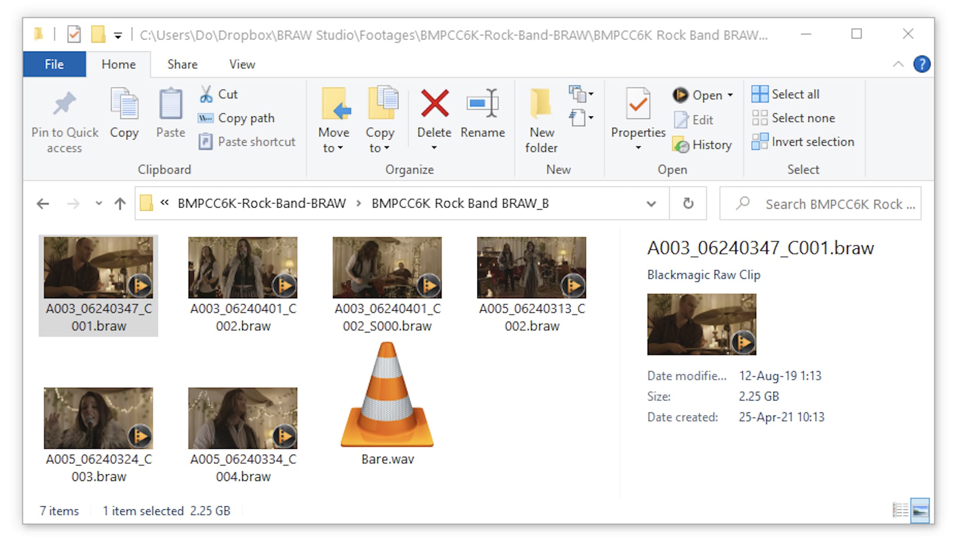Click the Cut icon in the ribbon
Screen dimensions: 969x560
(207, 94)
